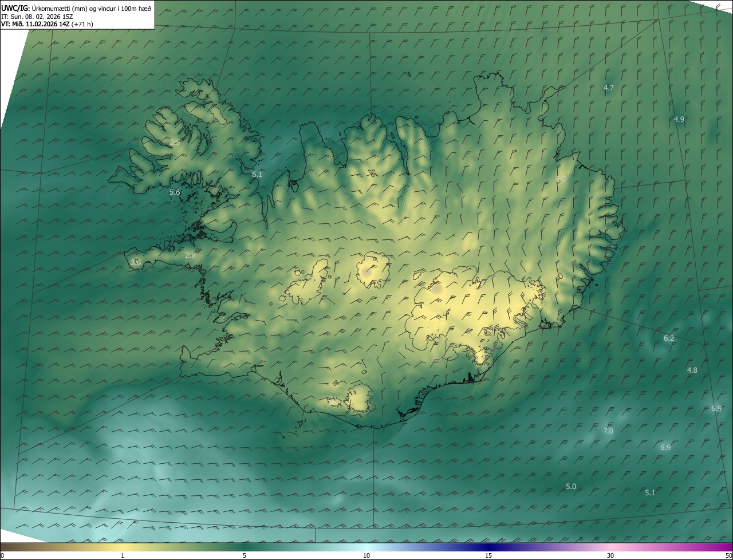Click the 4.7 value on the map

point(609,88)
